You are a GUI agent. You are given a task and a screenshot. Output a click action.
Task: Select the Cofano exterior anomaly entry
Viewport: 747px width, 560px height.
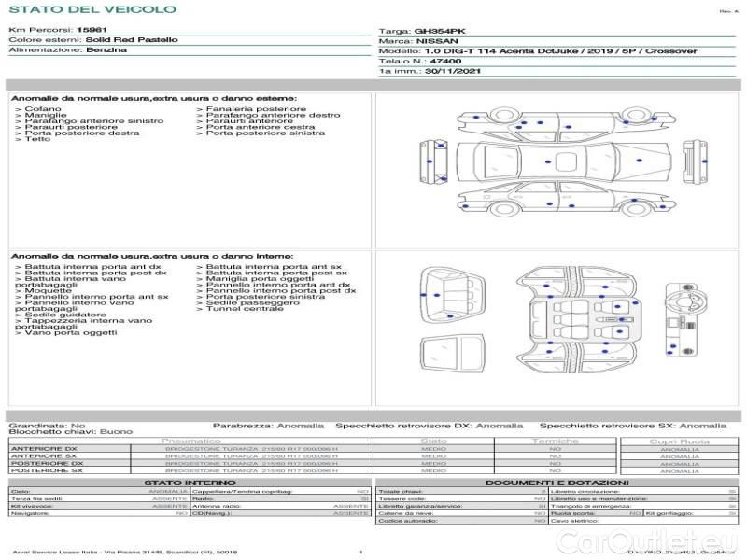(38, 109)
